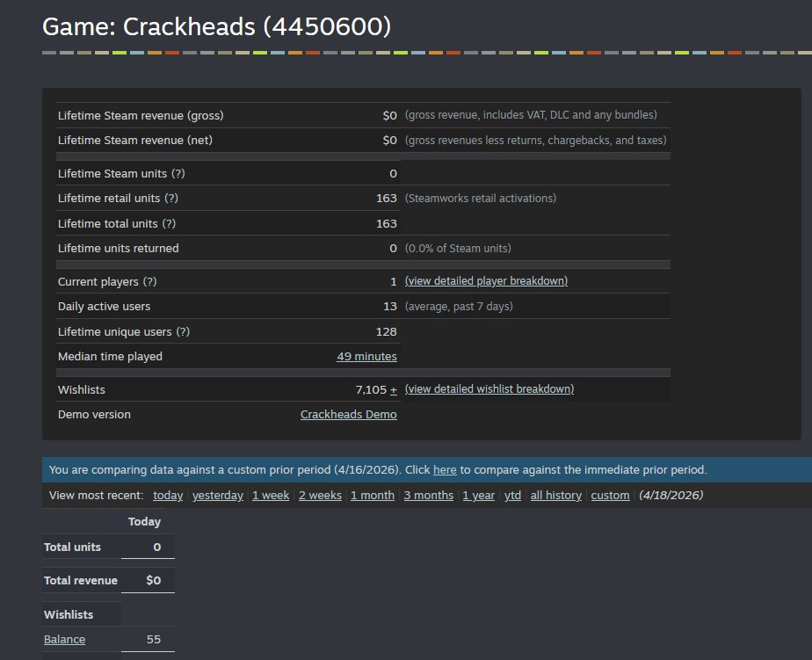Click the Lifetime retail units value 163
Image resolution: width=812 pixels, height=660 pixels.
click(x=387, y=199)
